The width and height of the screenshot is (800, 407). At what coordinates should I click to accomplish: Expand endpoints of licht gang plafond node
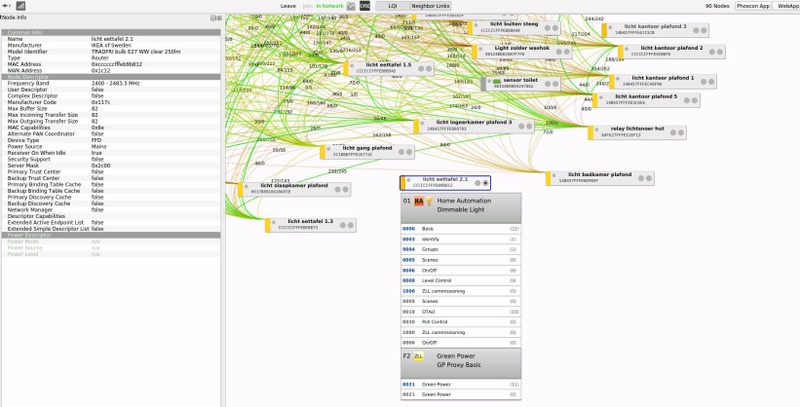click(x=409, y=151)
